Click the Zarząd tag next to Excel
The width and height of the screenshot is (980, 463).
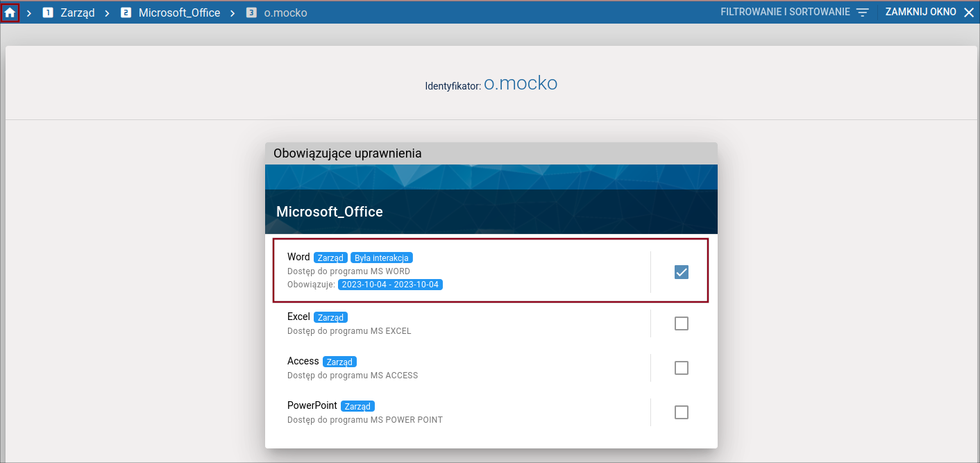(330, 317)
